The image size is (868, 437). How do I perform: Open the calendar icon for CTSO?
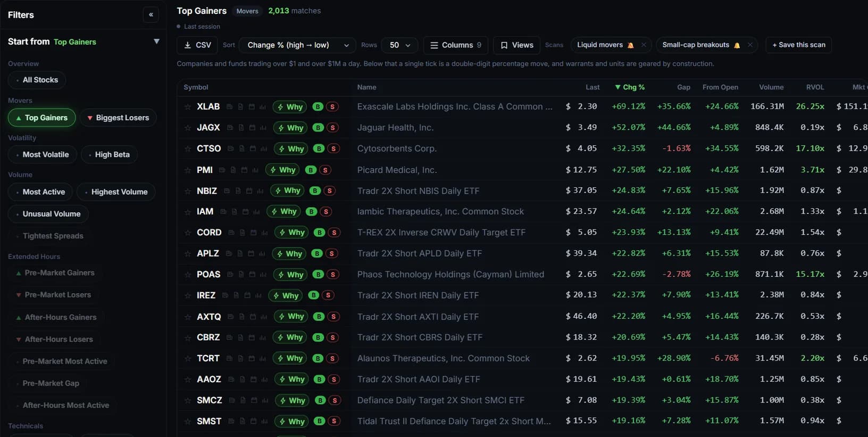[x=253, y=149]
